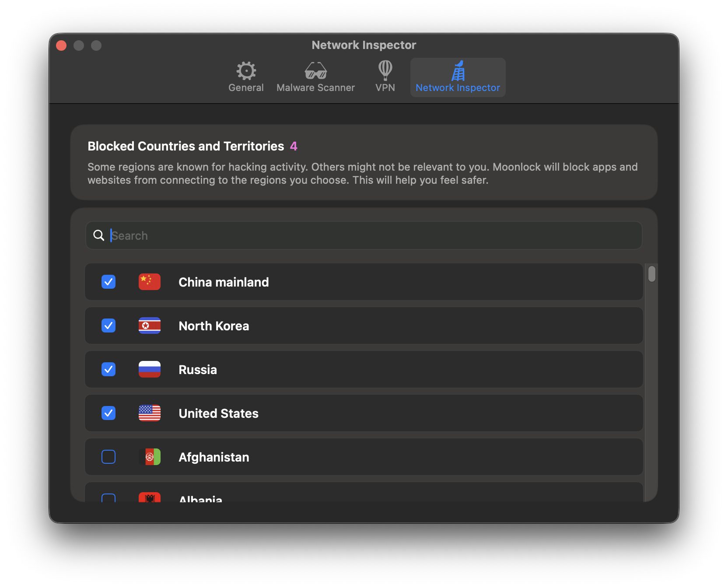Click the Afghanistan flag icon
Image resolution: width=728 pixels, height=588 pixels.
150,457
